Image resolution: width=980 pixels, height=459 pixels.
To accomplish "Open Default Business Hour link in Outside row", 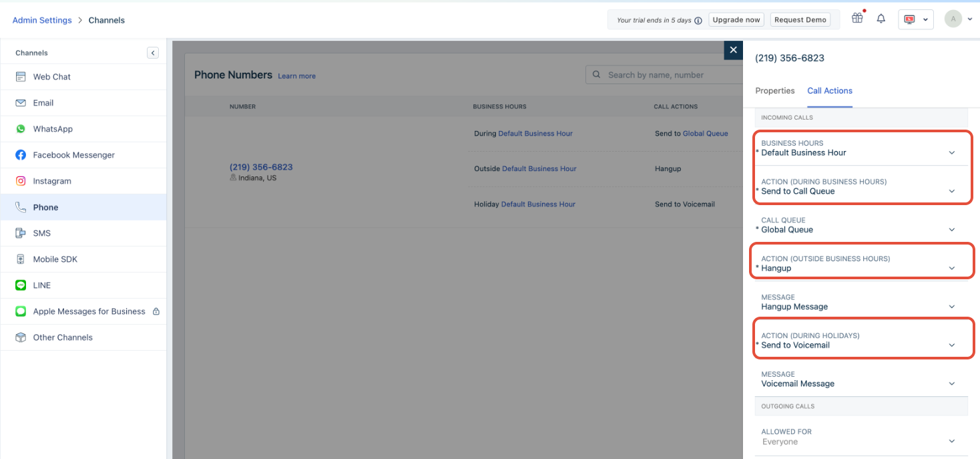I will click(539, 169).
